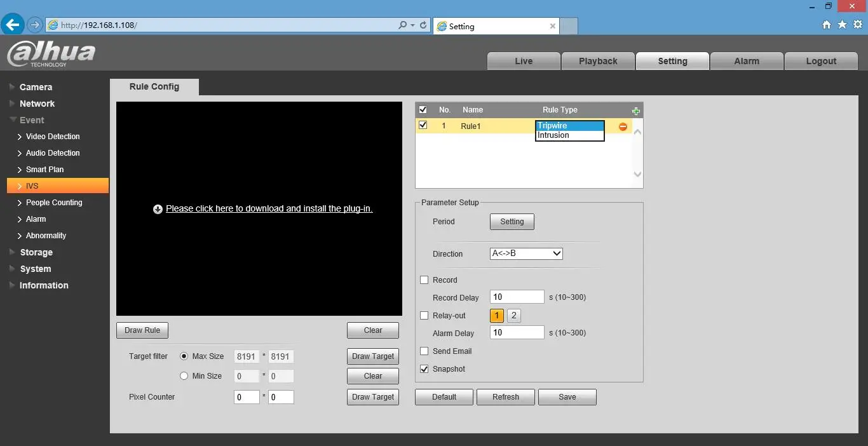Enable the Relay-out checkbox

(x=424, y=316)
